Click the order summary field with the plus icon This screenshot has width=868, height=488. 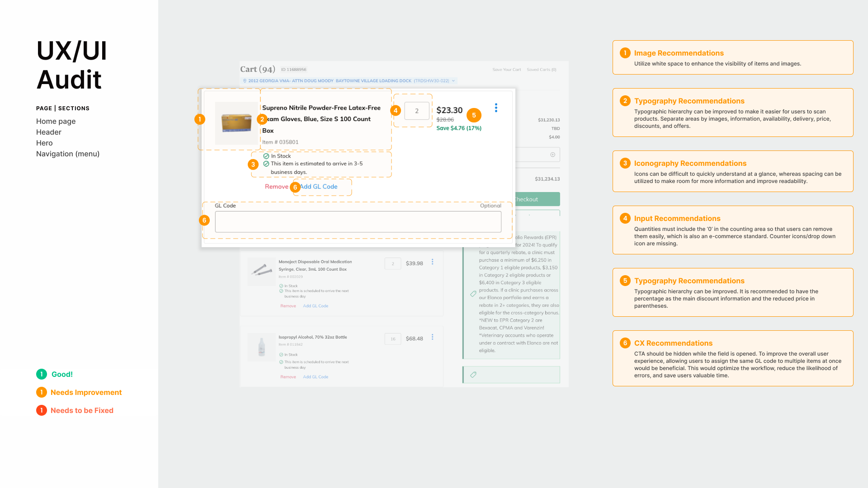tap(538, 155)
